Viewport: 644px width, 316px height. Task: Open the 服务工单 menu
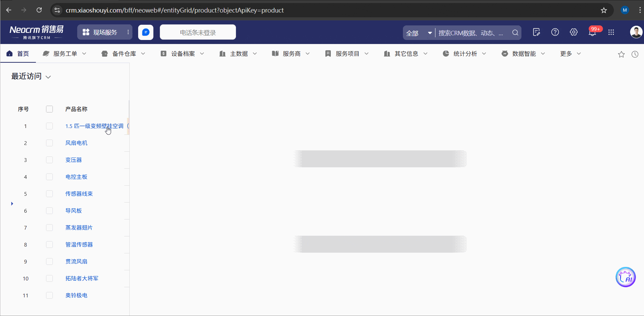[65, 54]
